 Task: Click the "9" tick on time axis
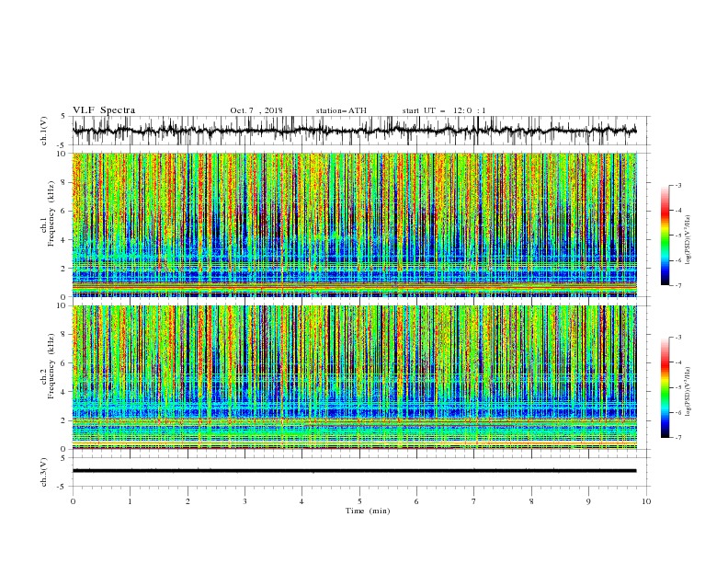(x=588, y=501)
